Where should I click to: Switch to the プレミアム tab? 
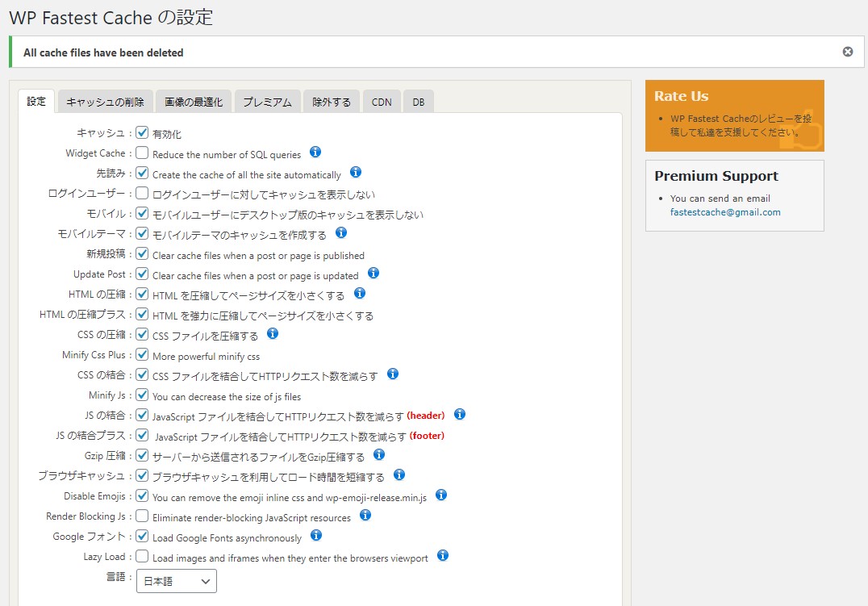[x=267, y=102]
